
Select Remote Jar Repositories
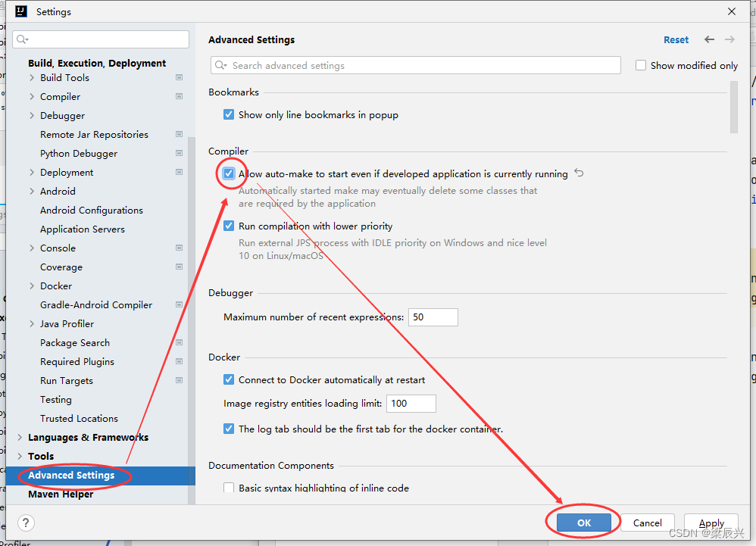pyautogui.click(x=94, y=135)
